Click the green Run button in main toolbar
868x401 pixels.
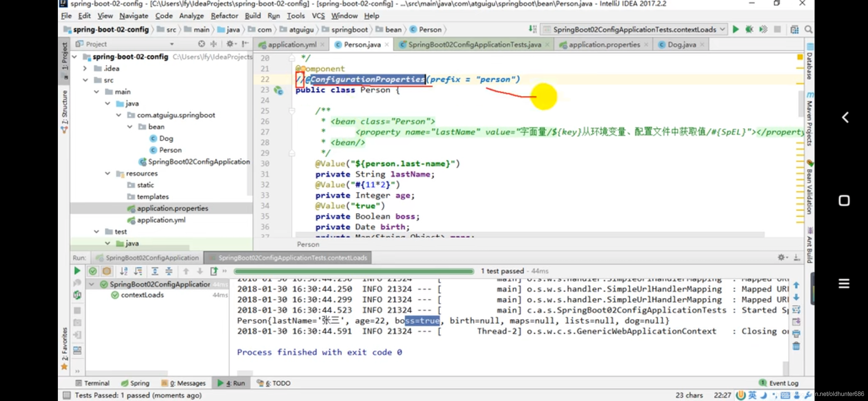(x=736, y=29)
